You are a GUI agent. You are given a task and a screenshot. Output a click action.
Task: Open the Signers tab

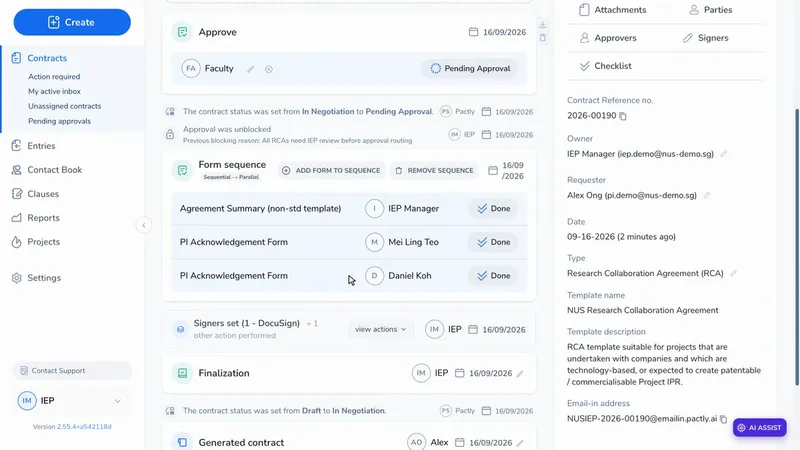coord(706,38)
